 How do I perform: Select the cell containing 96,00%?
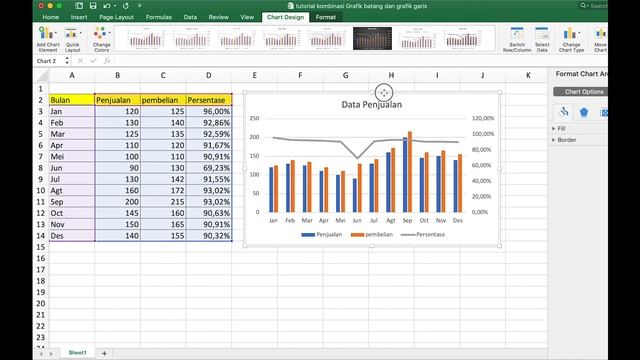209,111
